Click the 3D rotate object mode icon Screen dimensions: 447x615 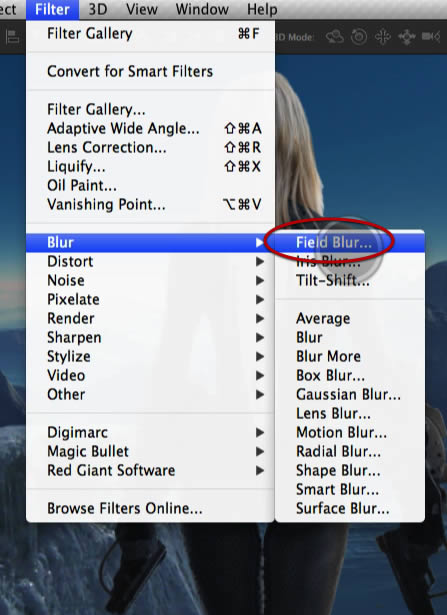pos(334,37)
